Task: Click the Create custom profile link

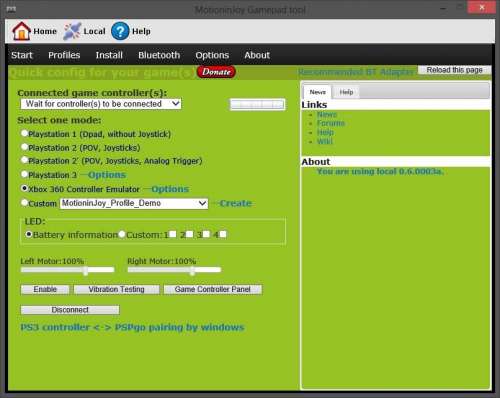Action: tap(236, 203)
